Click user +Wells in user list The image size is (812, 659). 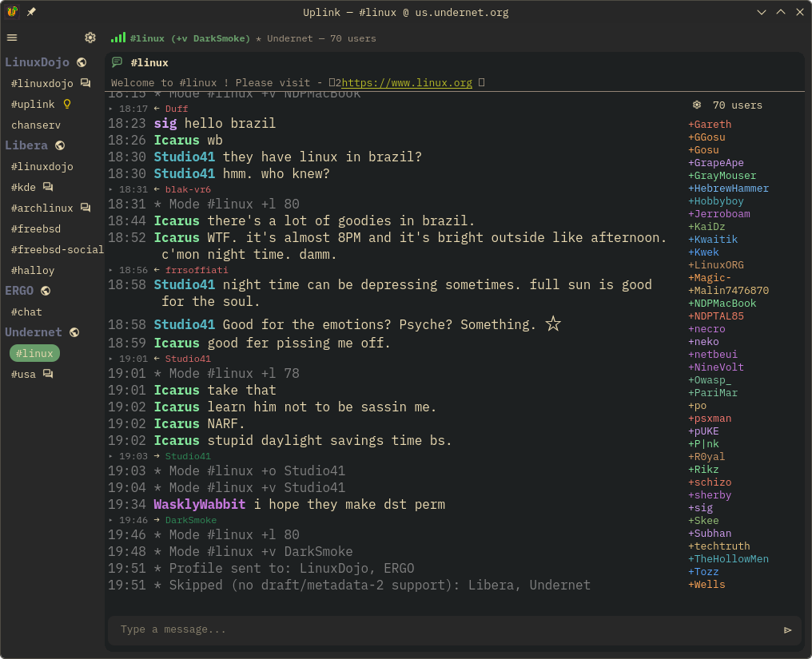[707, 585]
